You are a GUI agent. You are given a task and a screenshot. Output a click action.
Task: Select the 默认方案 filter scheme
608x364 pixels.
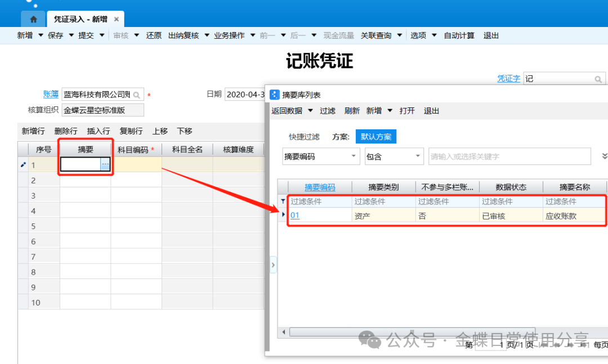click(x=376, y=137)
